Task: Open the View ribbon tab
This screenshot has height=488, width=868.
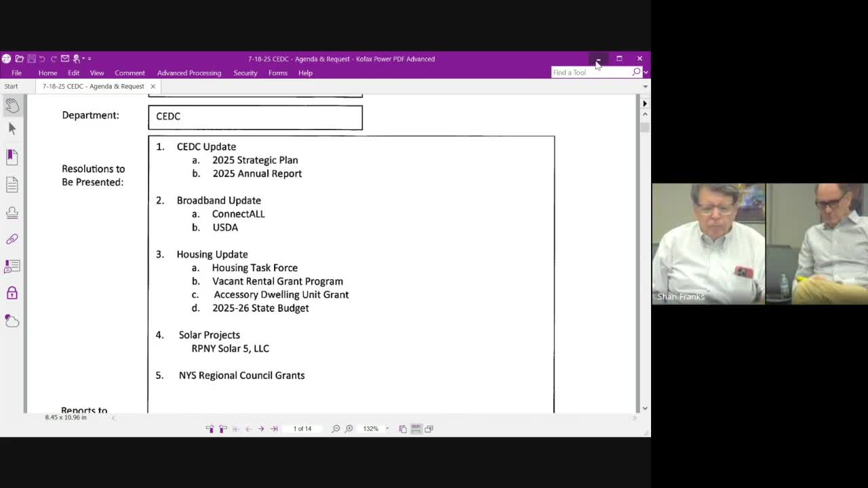Action: click(x=97, y=73)
